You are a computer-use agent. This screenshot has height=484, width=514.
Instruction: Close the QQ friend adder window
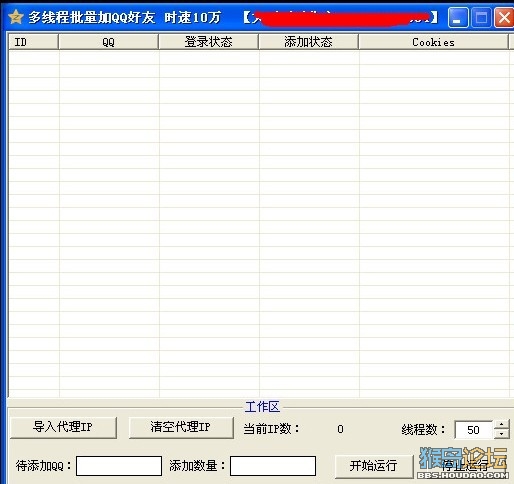[504, 17]
